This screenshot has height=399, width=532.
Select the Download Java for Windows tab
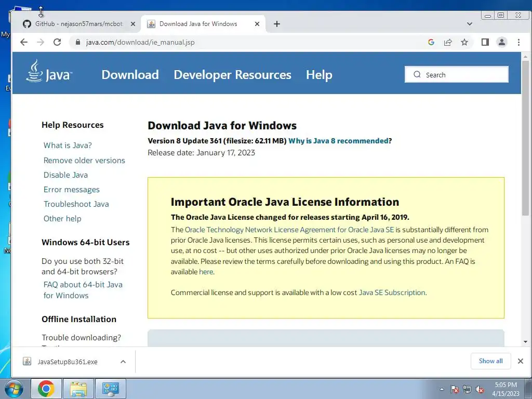click(203, 24)
